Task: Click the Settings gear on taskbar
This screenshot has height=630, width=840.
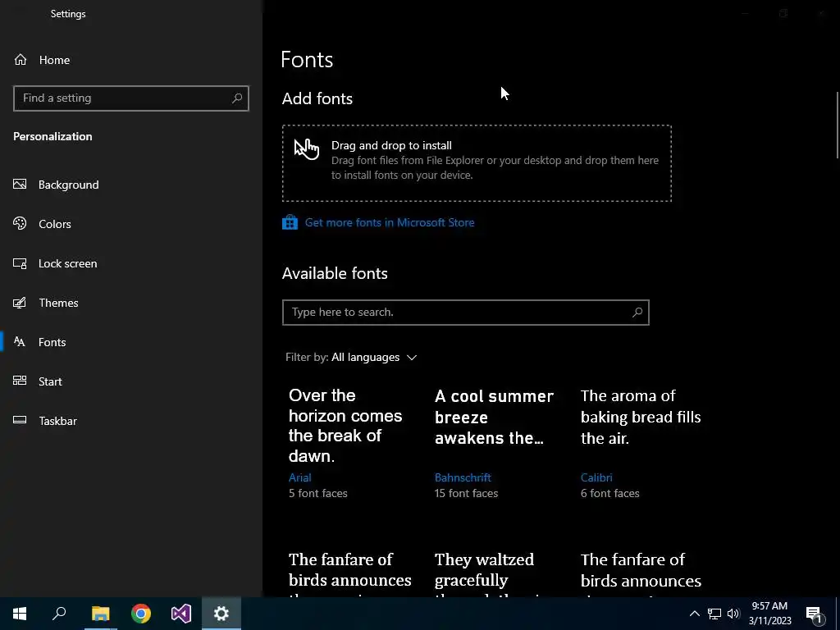Action: [x=221, y=614]
